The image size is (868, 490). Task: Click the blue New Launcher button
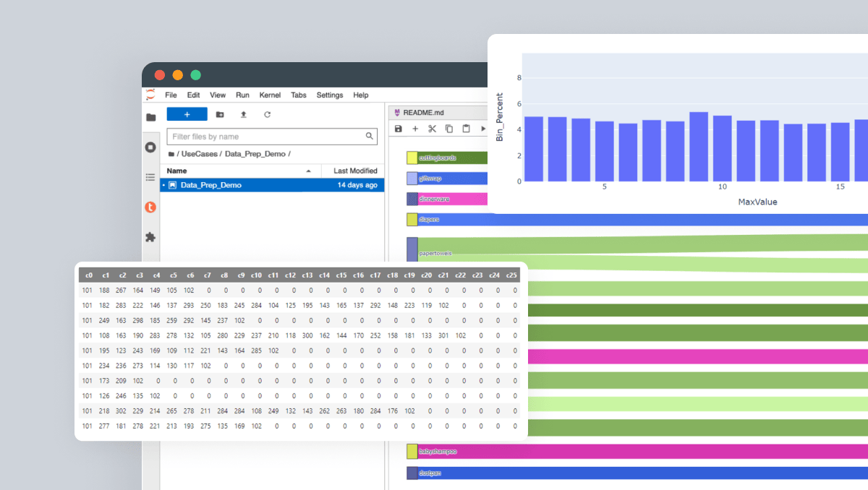[187, 114]
